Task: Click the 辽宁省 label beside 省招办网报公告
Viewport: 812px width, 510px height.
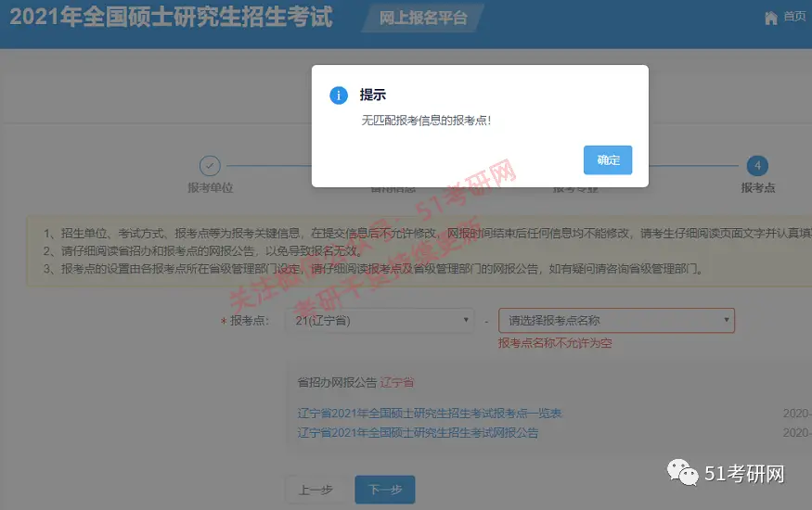Action: click(397, 382)
